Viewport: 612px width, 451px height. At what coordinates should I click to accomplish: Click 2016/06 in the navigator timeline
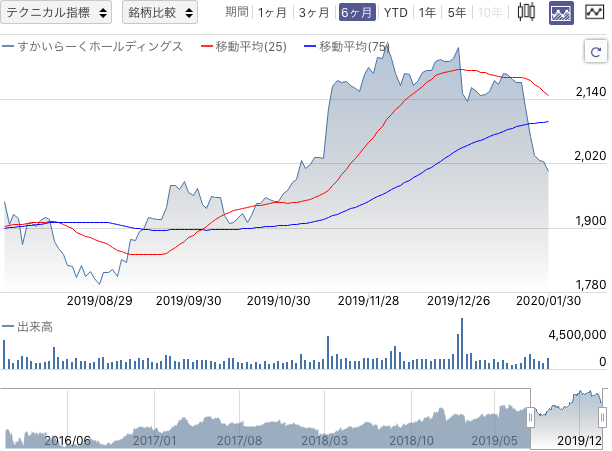68,440
